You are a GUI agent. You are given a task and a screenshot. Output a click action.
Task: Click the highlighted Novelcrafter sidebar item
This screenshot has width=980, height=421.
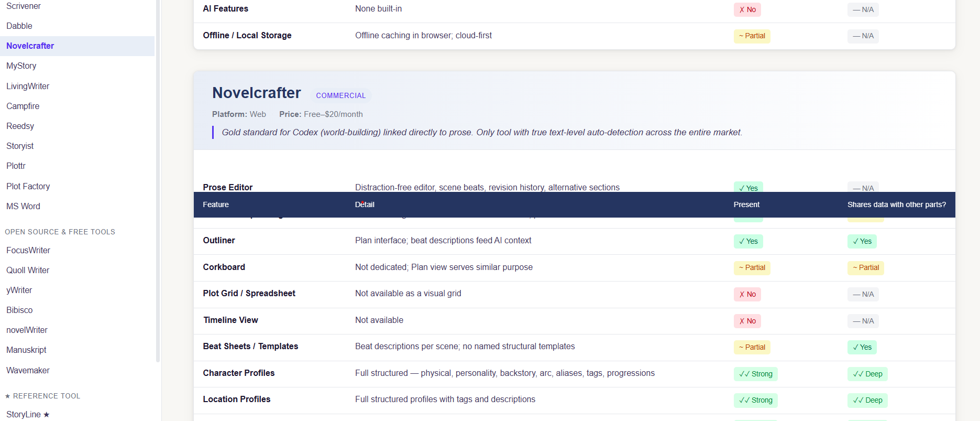[x=30, y=46]
